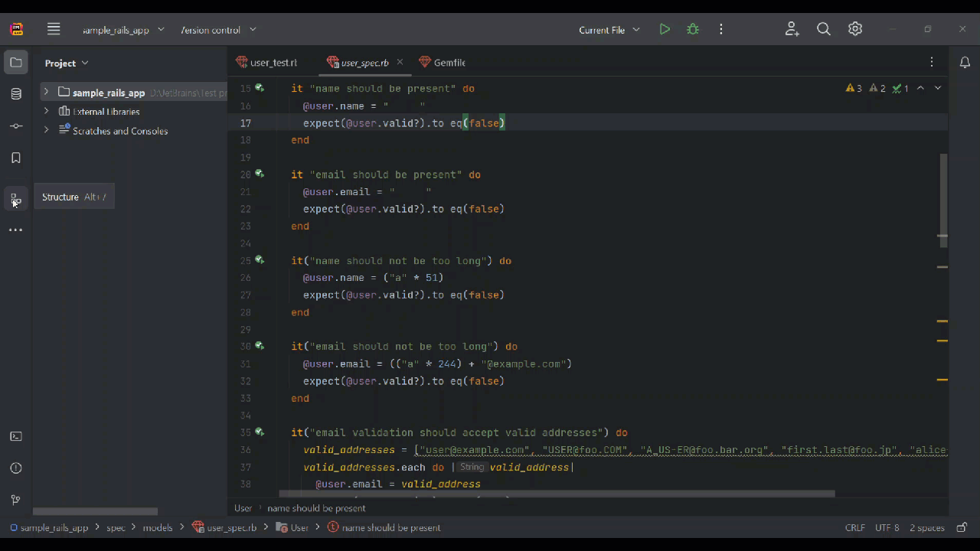Open sample_rails_app project dropdown

(x=123, y=30)
